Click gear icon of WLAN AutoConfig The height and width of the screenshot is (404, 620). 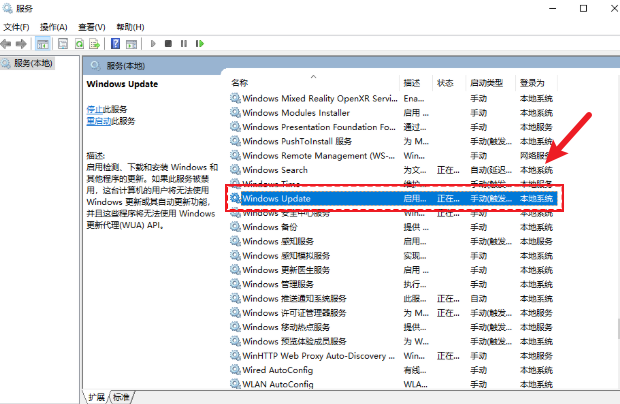(235, 384)
